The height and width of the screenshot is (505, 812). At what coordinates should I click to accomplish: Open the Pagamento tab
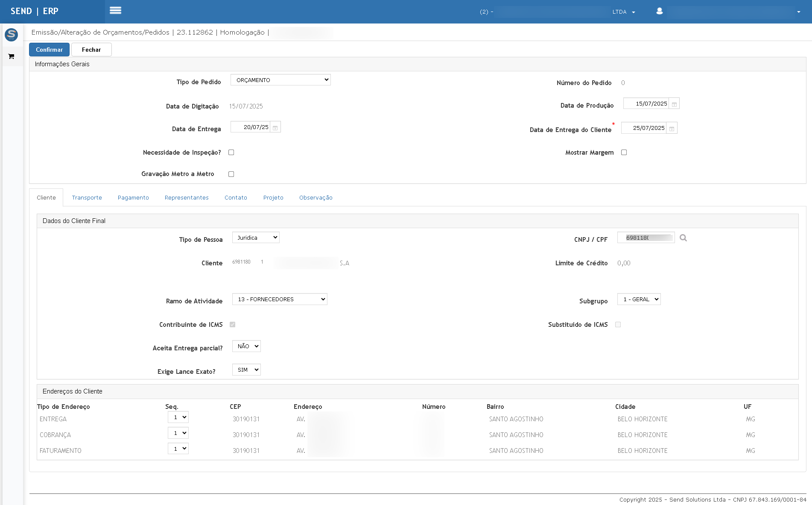[x=133, y=198]
